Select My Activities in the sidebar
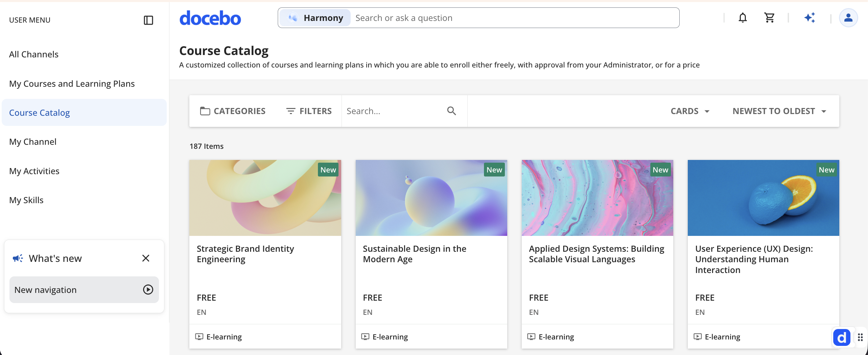 (x=34, y=171)
